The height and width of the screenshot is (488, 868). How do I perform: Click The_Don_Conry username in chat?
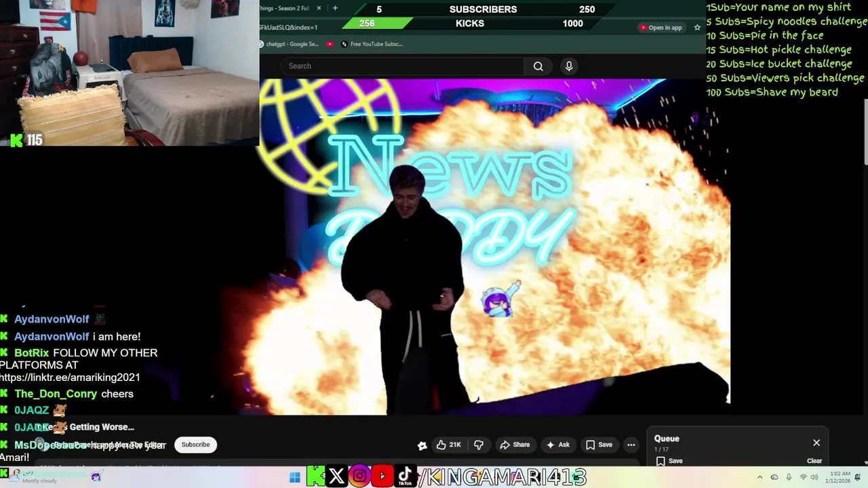tap(56, 394)
